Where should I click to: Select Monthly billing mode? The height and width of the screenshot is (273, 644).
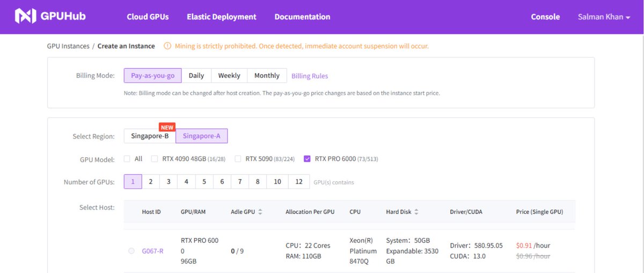coord(267,76)
